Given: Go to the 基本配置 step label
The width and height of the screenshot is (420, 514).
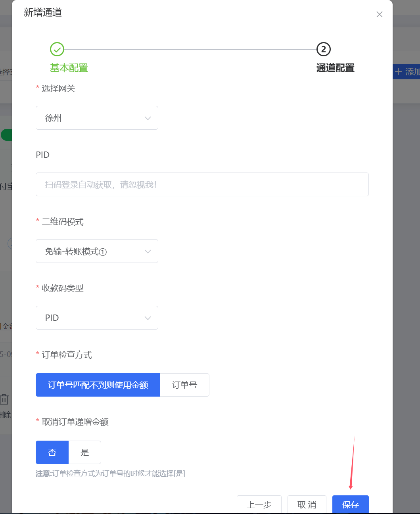Looking at the screenshot, I should (x=69, y=68).
